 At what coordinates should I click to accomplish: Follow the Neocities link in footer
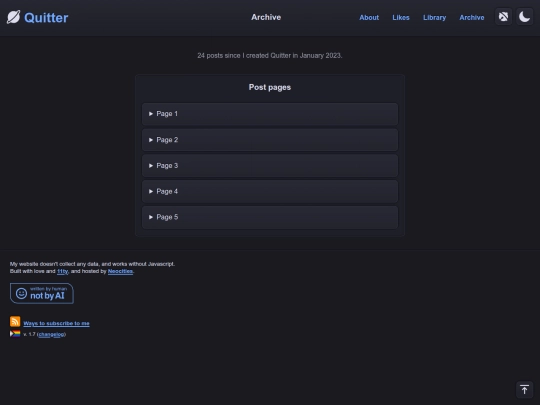pyautogui.click(x=120, y=271)
